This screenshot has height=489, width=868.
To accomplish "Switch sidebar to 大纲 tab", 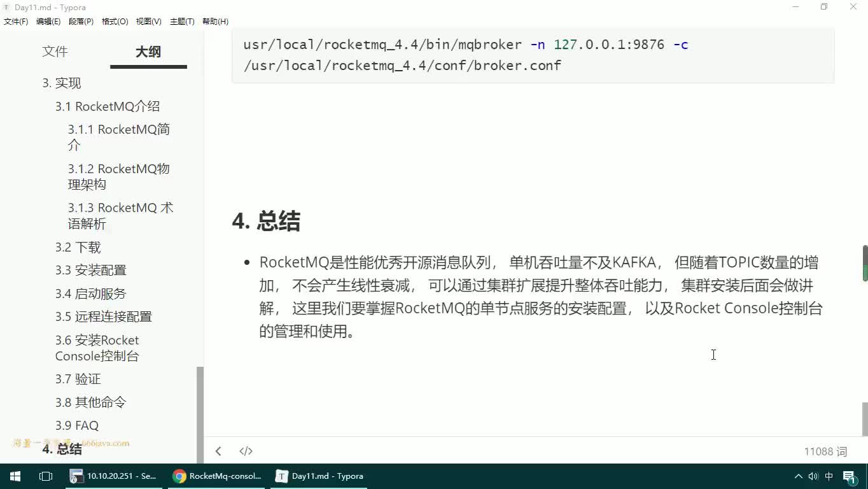I will tap(148, 52).
